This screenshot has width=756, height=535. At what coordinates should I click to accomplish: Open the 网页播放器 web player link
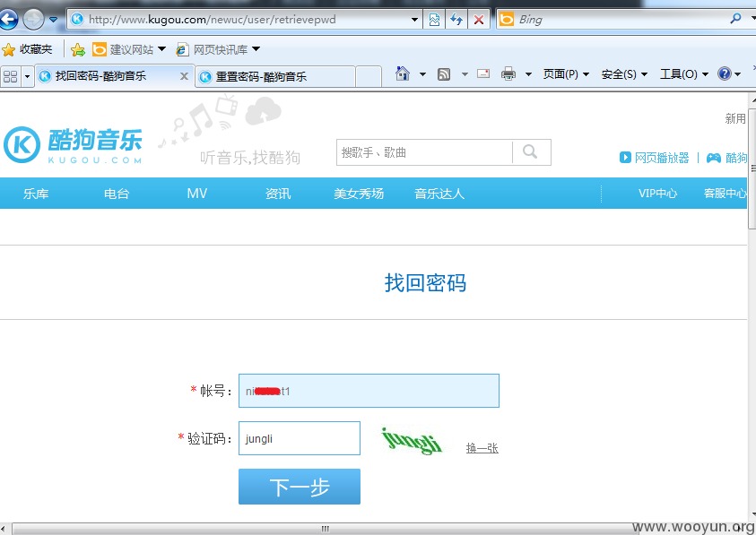655,158
